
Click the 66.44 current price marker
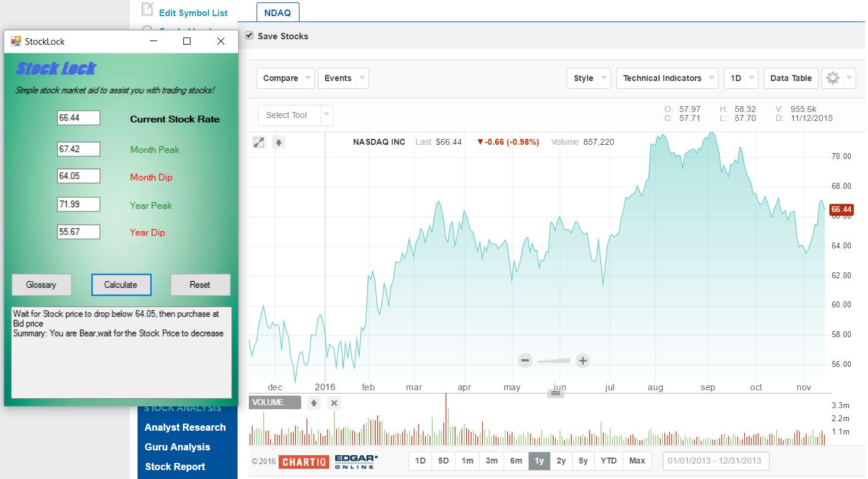pyautogui.click(x=841, y=210)
